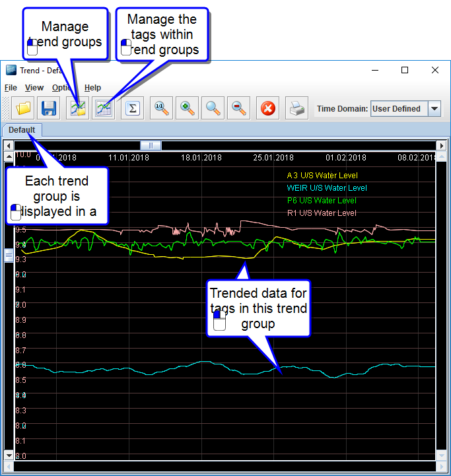Click the right arrow of time scrollbar
This screenshot has width=451, height=476.
point(442,145)
